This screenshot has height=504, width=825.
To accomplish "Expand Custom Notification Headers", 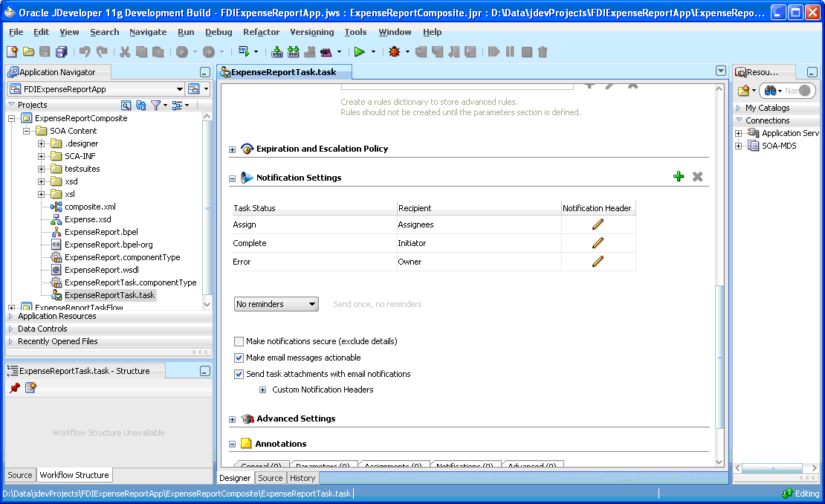I will 262,390.
